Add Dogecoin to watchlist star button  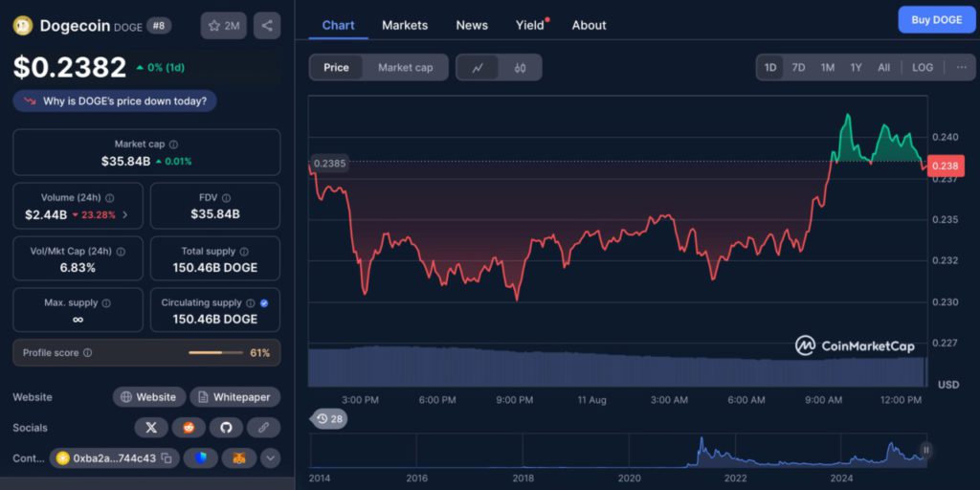pyautogui.click(x=224, y=26)
